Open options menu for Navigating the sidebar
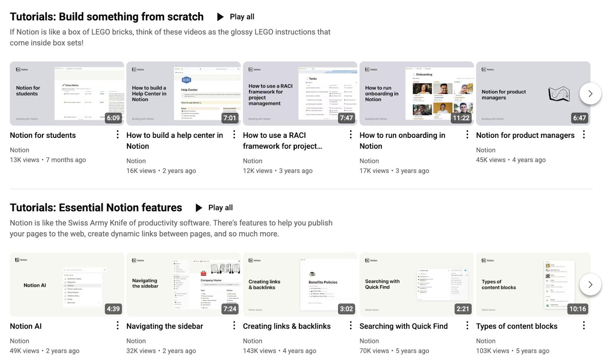Viewport: 603px width, 364px height. 234,326
